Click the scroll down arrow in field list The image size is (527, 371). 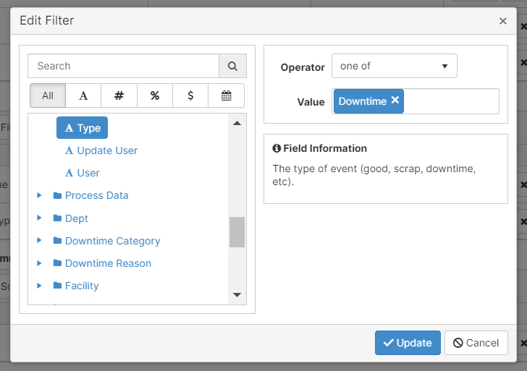pyautogui.click(x=237, y=295)
